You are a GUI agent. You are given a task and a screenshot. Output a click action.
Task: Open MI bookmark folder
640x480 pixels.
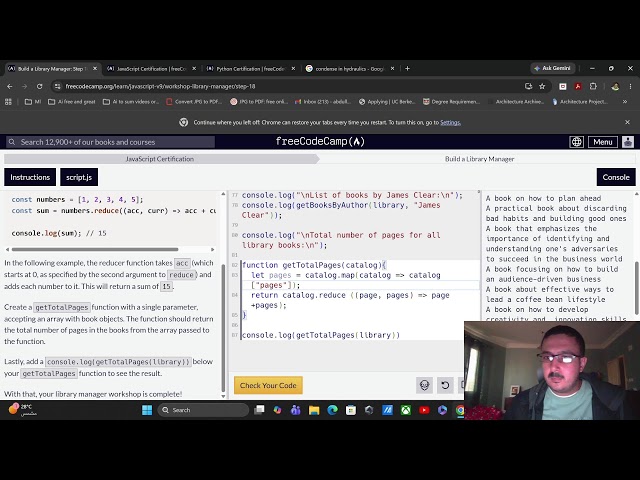33,102
